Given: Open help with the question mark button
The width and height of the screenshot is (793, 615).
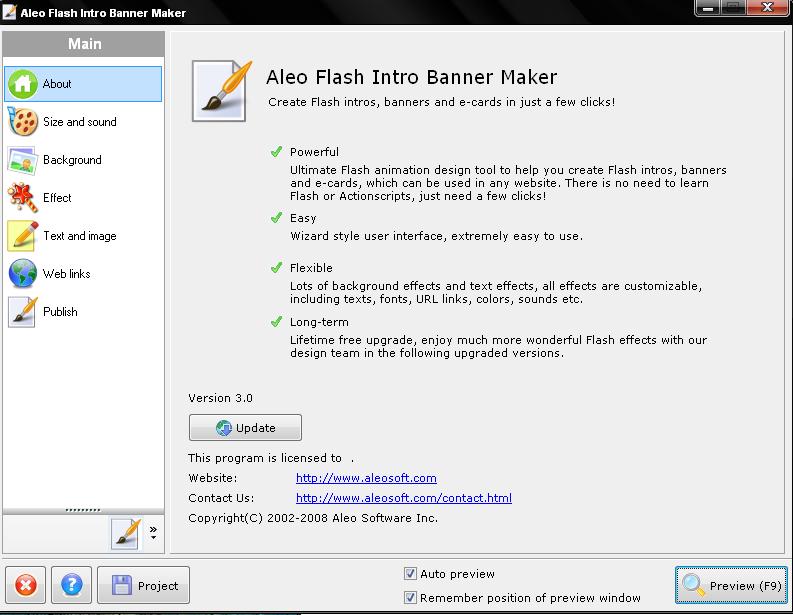Looking at the screenshot, I should point(71,585).
